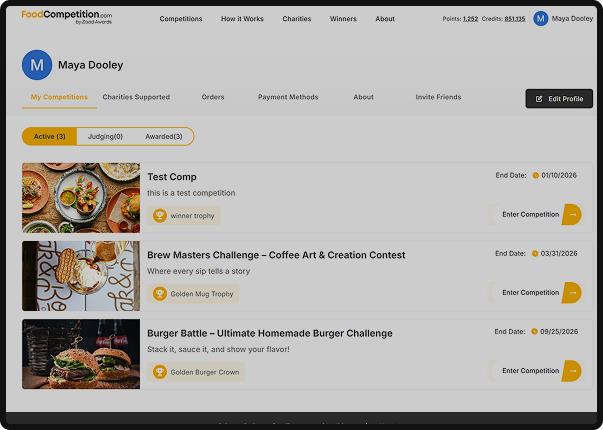Open Winners page from top navigation

coord(343,19)
